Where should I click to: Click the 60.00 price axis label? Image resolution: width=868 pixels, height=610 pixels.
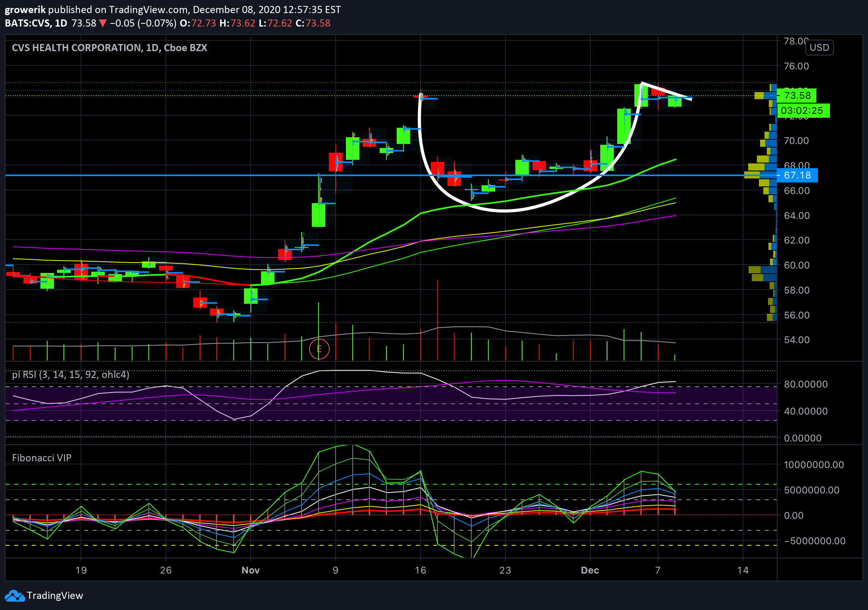click(x=796, y=265)
